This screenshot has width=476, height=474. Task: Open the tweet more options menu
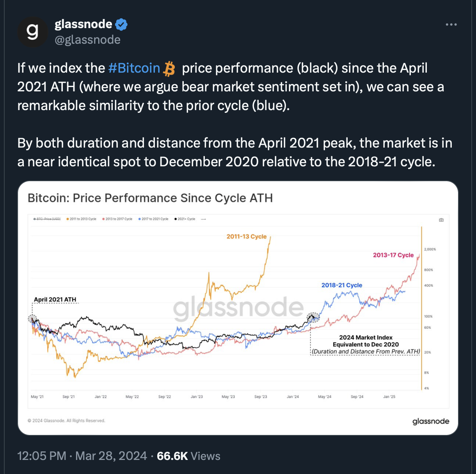click(451, 25)
